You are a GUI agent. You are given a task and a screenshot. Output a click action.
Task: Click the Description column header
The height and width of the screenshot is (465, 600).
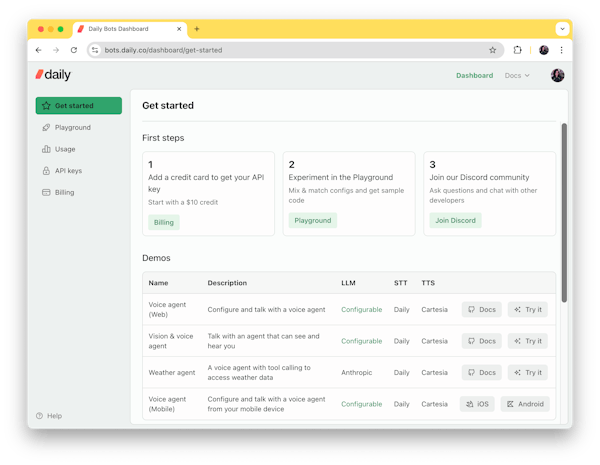227,283
